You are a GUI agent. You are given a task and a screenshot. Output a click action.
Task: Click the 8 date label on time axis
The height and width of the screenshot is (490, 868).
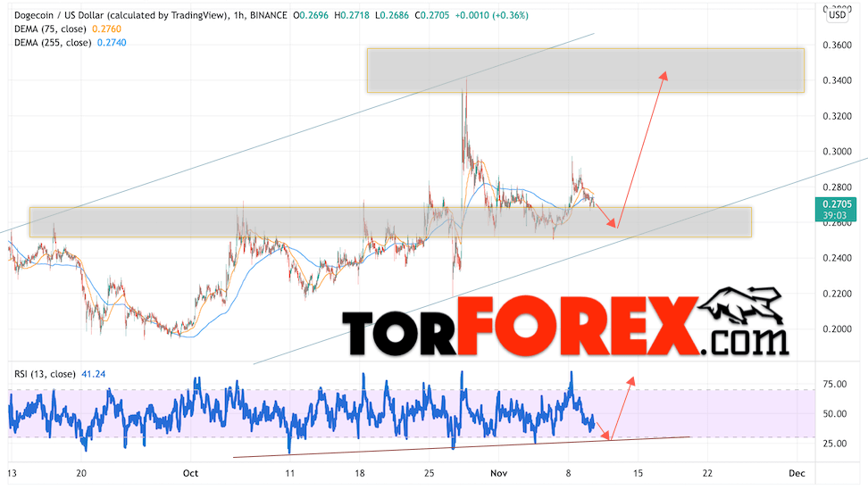pyautogui.click(x=569, y=473)
